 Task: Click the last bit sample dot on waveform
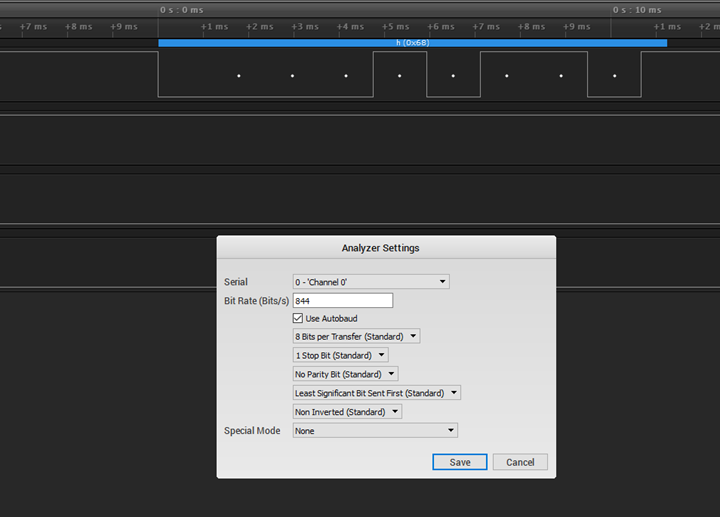click(614, 75)
